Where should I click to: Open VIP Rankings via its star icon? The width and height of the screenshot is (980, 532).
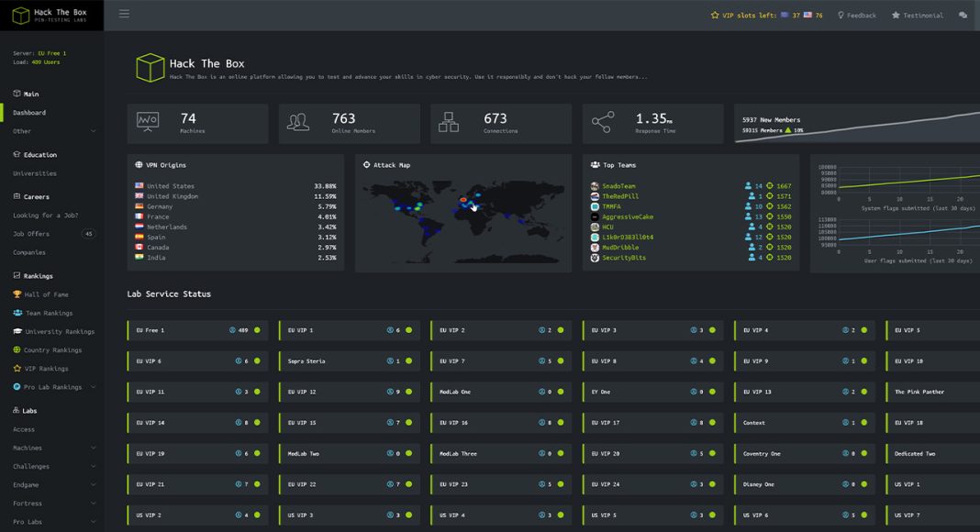tap(17, 369)
